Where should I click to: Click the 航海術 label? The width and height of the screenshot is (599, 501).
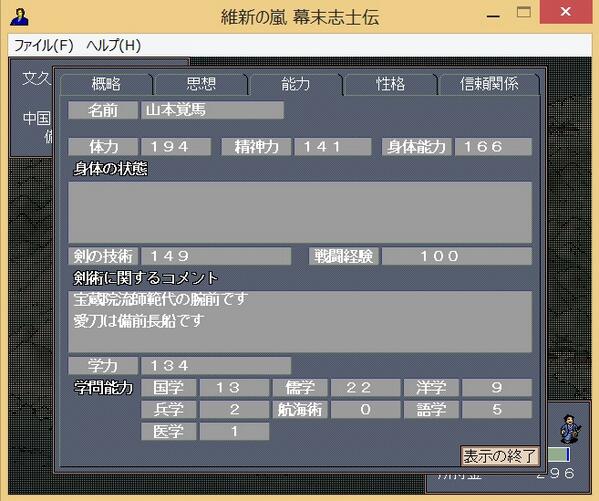pyautogui.click(x=300, y=410)
